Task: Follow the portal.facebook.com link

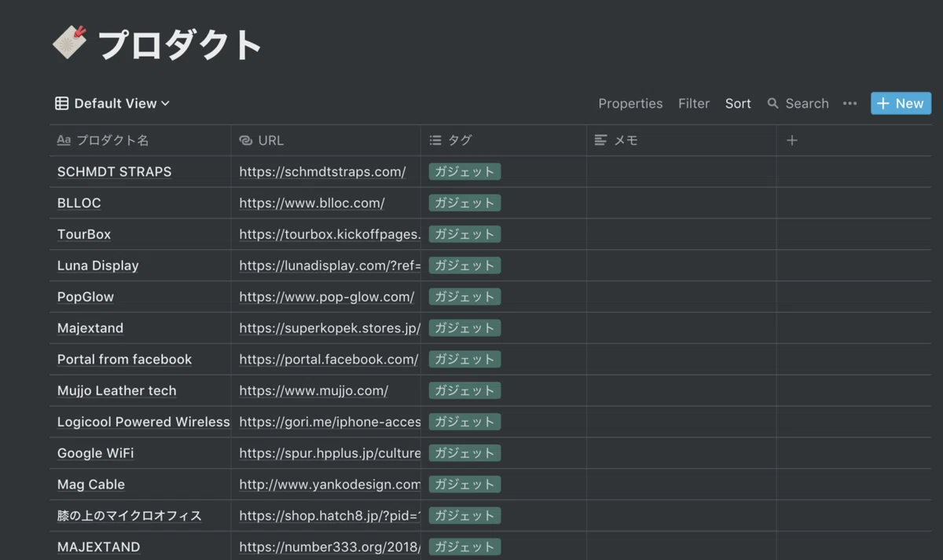Action: pos(328,360)
